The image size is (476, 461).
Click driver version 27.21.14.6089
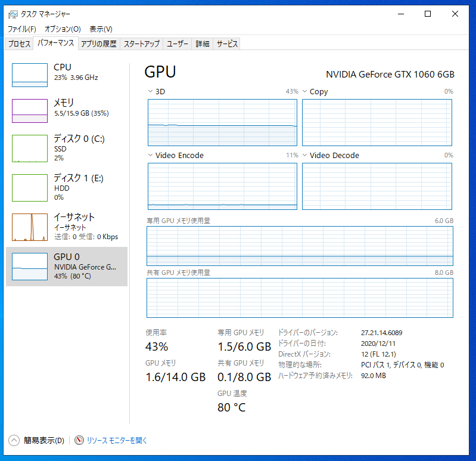pos(382,333)
